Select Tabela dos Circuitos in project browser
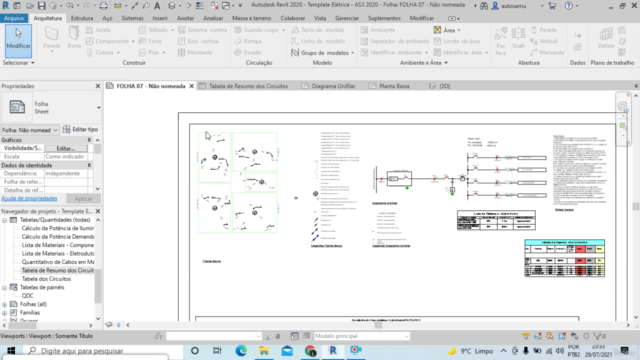 pos(46,279)
